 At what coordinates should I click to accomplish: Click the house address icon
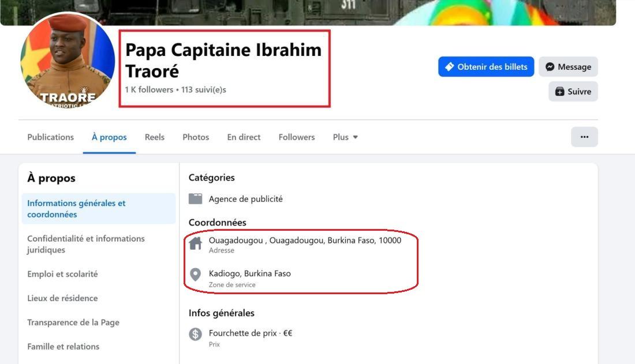tap(196, 244)
